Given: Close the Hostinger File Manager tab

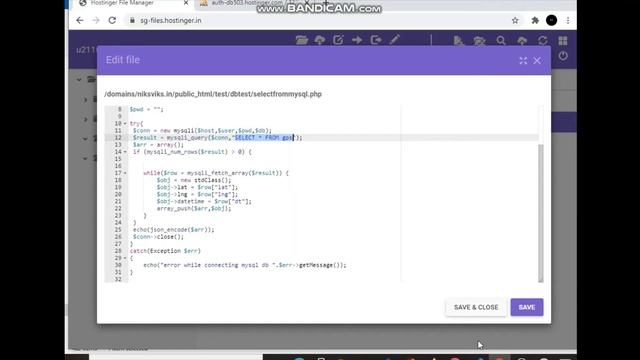Looking at the screenshot, I should (x=186, y=3).
